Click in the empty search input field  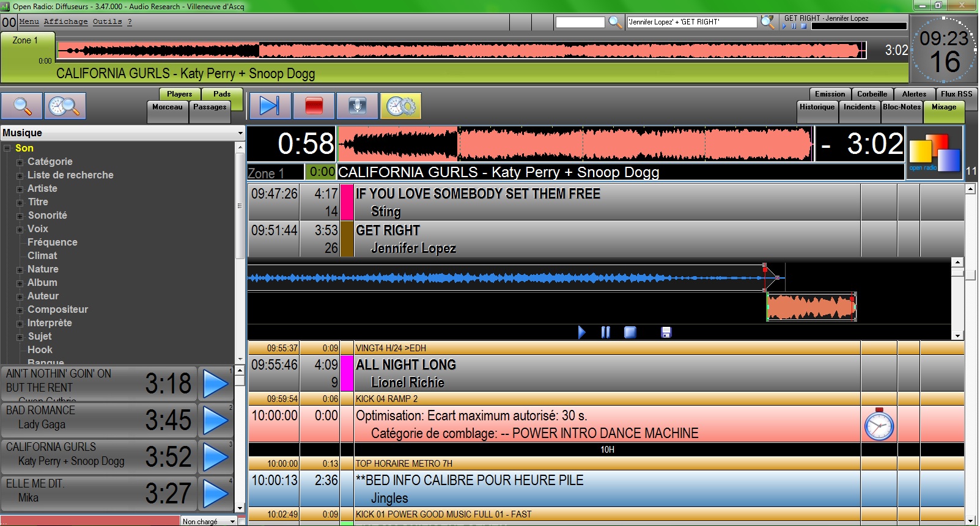click(x=580, y=23)
